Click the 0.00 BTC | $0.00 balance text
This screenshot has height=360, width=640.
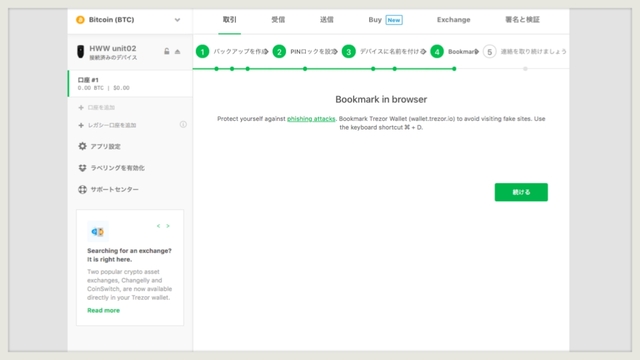[x=104, y=88]
